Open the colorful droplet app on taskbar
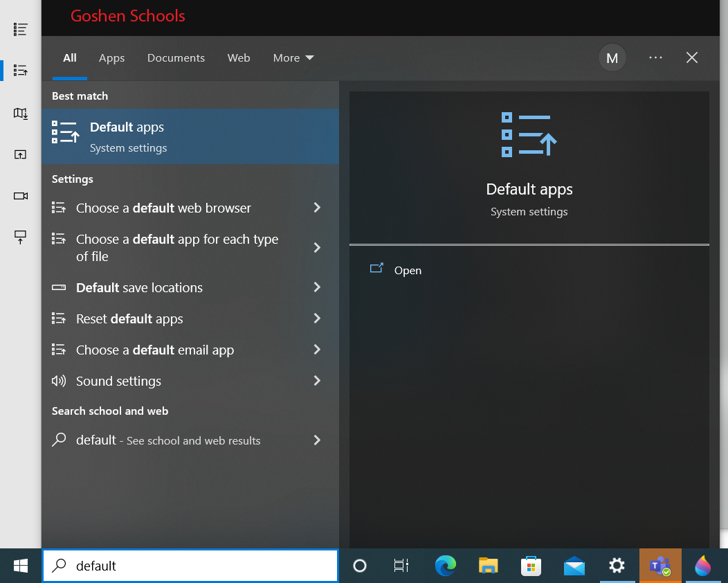This screenshot has height=583, width=728. pos(703,566)
